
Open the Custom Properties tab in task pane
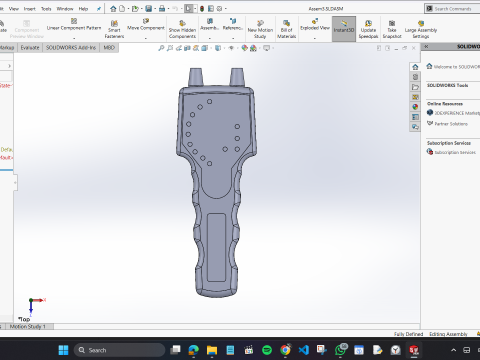(x=415, y=117)
